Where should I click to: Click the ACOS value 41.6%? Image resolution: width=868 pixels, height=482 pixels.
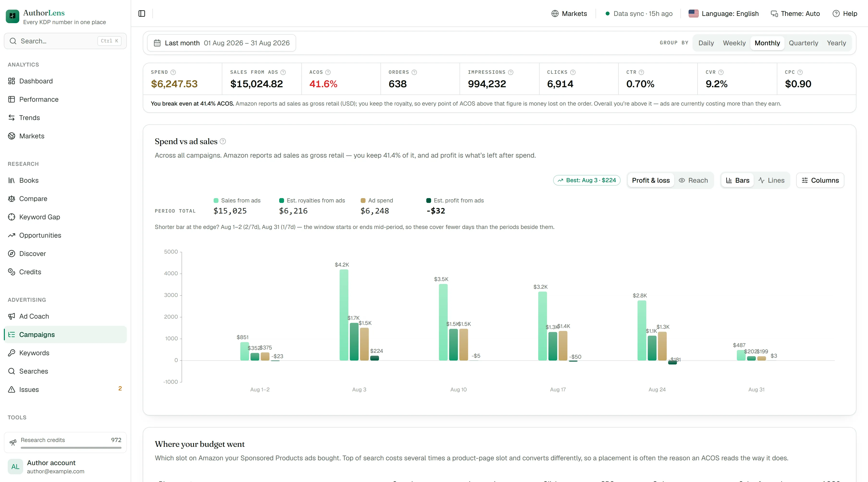click(323, 84)
